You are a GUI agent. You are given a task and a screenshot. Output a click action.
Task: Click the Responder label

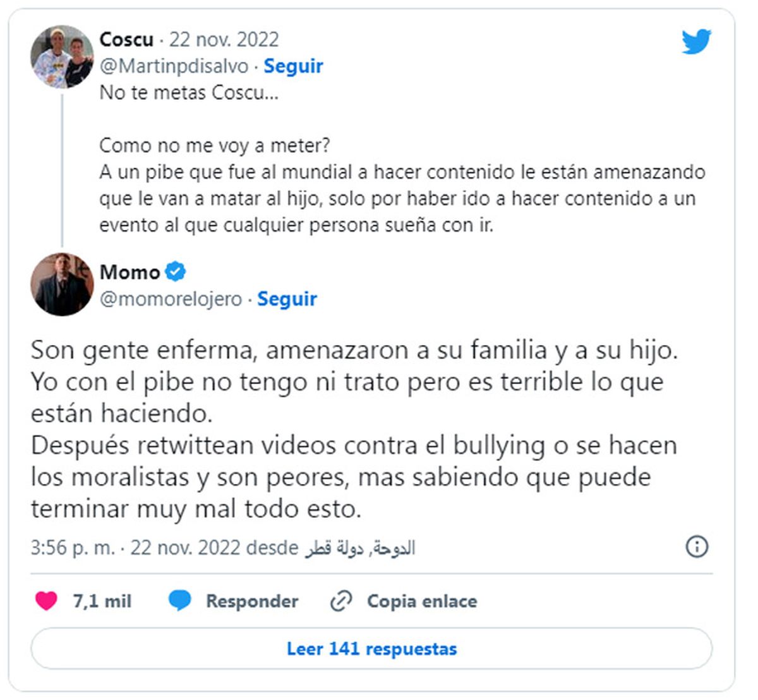(252, 601)
